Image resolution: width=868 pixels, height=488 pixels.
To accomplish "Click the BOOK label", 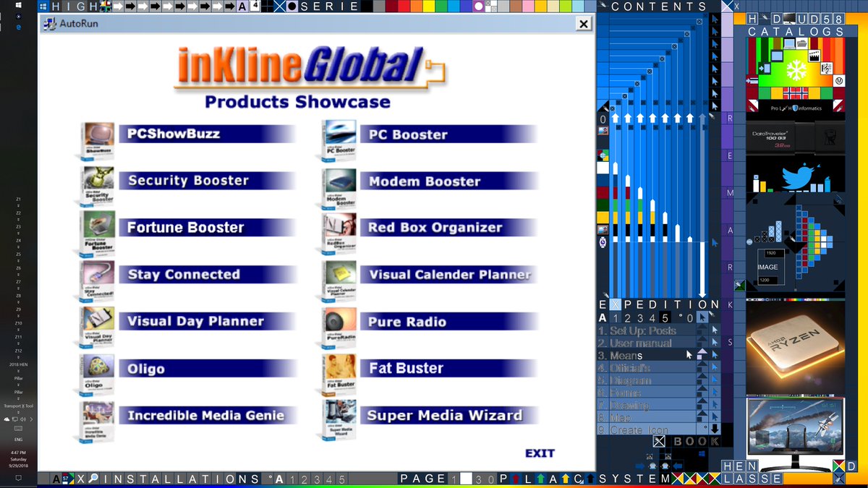I will tap(697, 441).
